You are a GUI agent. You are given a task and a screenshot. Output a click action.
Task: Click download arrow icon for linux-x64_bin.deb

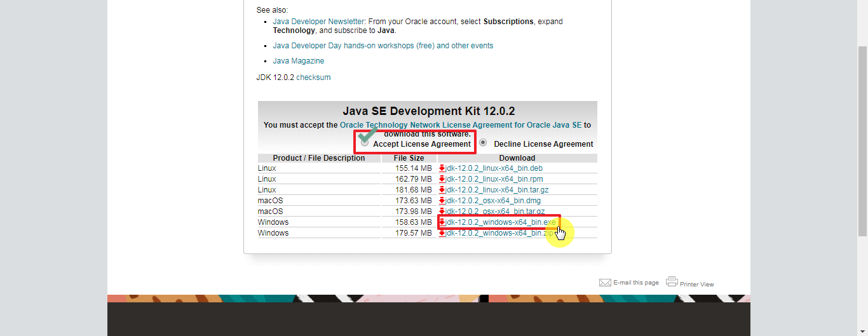coord(442,168)
